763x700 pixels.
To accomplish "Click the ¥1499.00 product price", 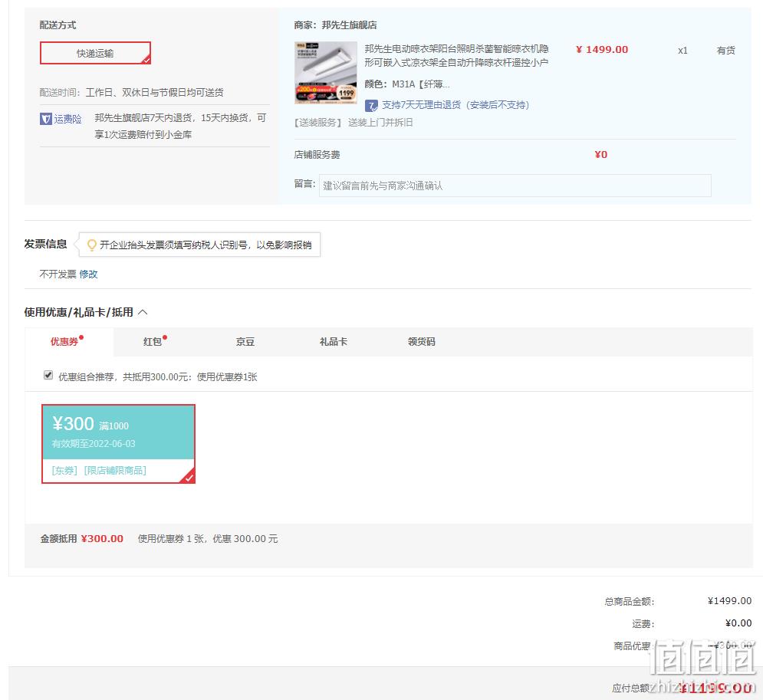I will [602, 50].
